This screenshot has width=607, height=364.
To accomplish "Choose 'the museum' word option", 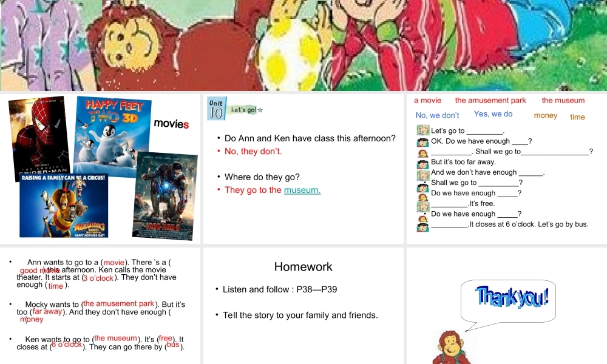I will (x=563, y=101).
